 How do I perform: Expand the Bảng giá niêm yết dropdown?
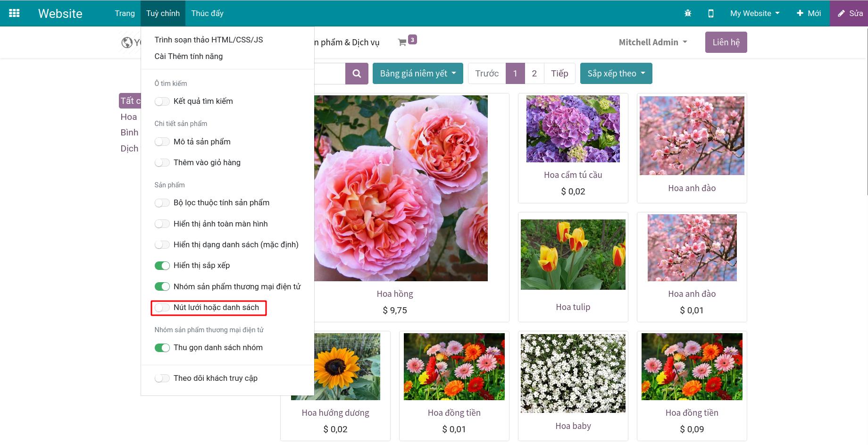[x=417, y=74]
